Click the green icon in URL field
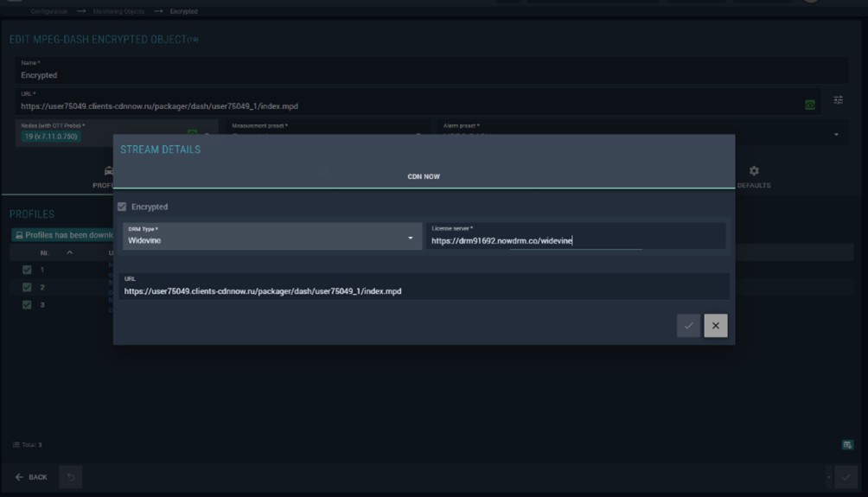868x497 pixels. click(x=810, y=105)
